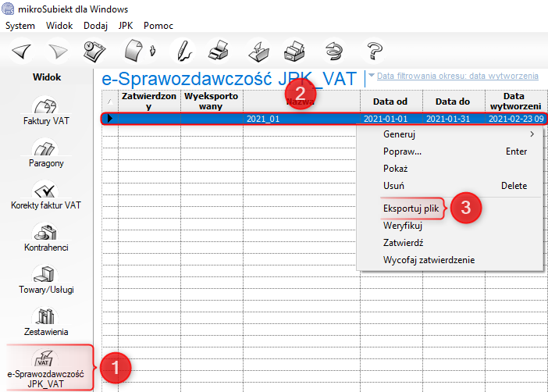The image size is (548, 392).
Task: Select the 2021_01 name cell
Action: [301, 119]
